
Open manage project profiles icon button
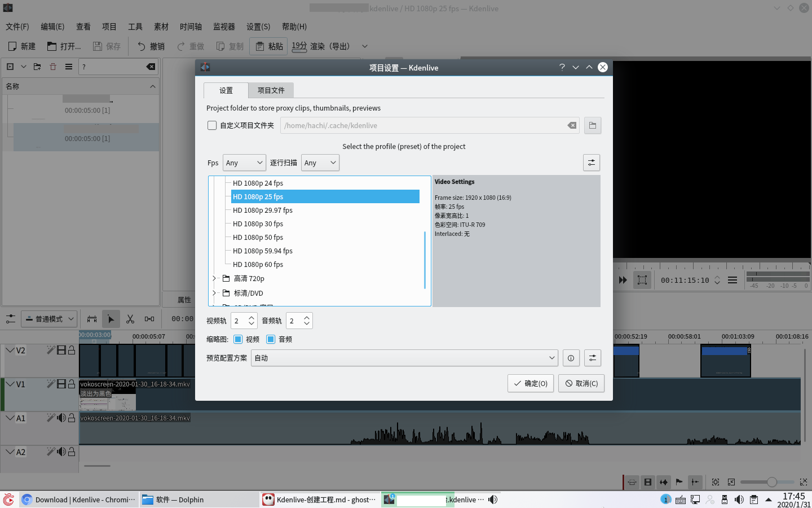[591, 163]
